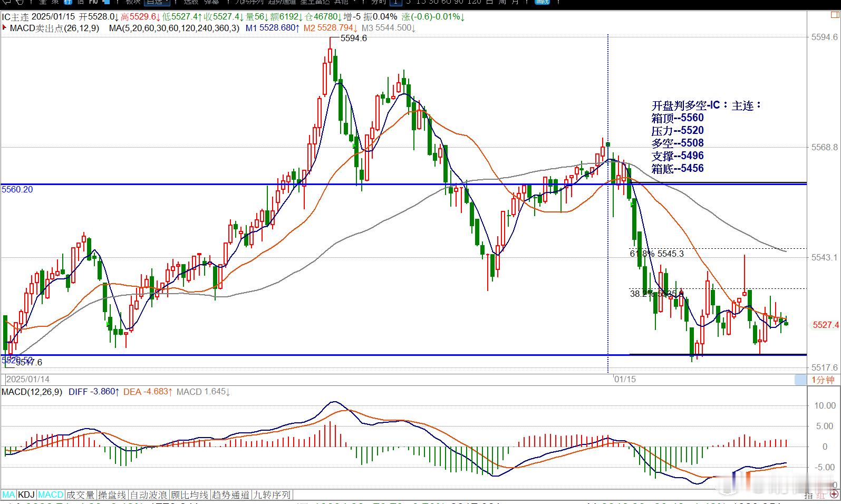Open the 趋势通道 indicator tab
Viewport: 841px width, 504px height.
pos(230,495)
